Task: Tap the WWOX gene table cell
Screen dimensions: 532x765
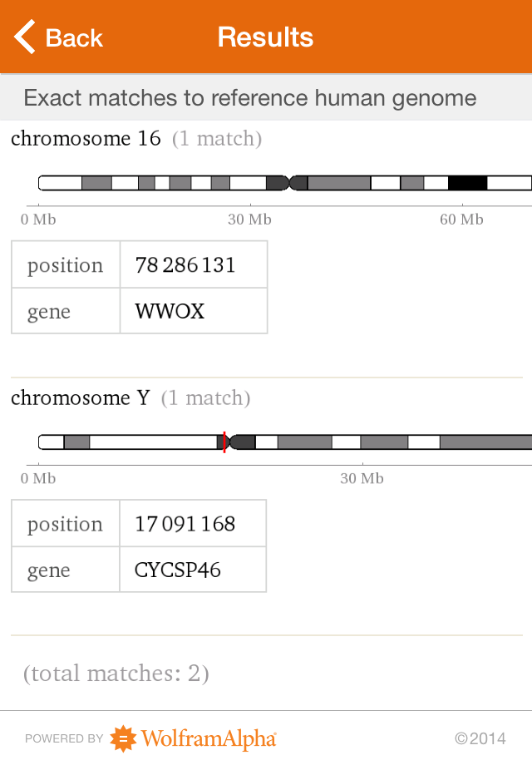Action: pos(193,311)
